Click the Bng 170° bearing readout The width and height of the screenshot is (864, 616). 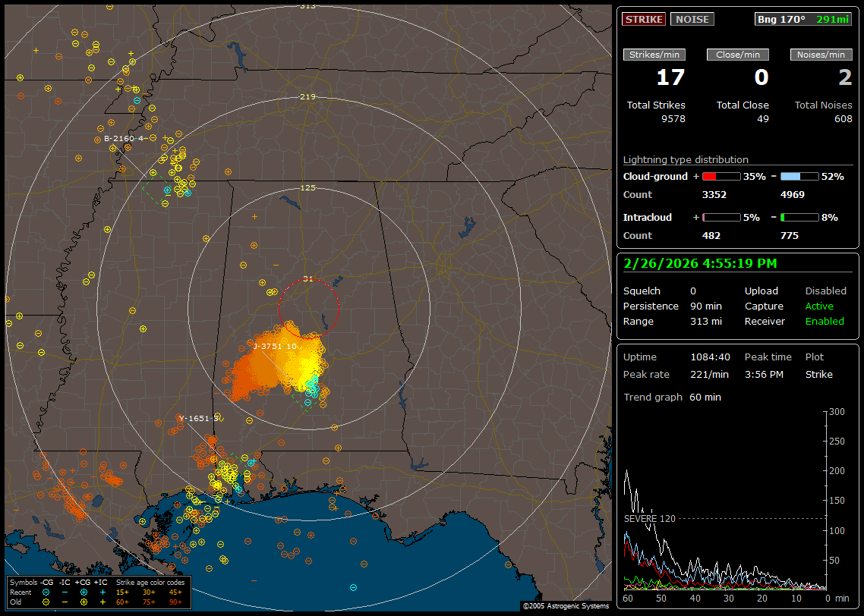pyautogui.click(x=781, y=19)
